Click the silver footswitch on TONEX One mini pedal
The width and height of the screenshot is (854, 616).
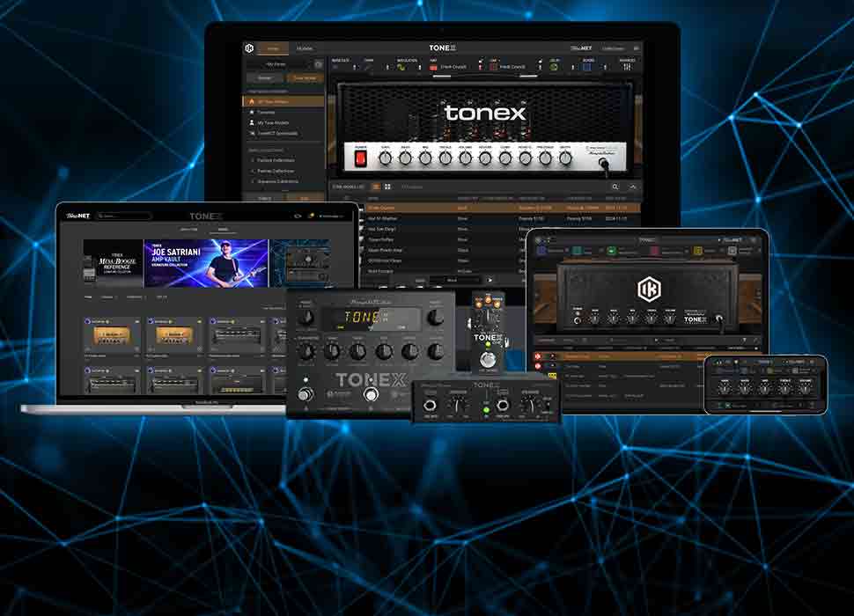[488, 360]
